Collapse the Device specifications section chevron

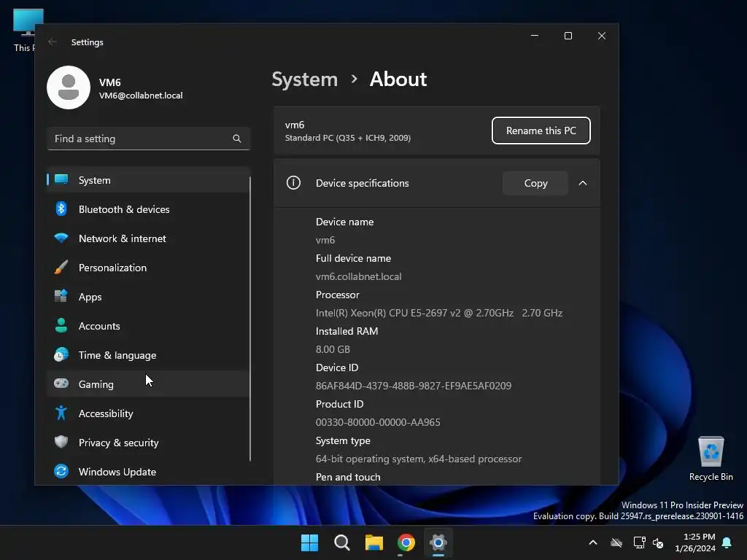click(583, 183)
